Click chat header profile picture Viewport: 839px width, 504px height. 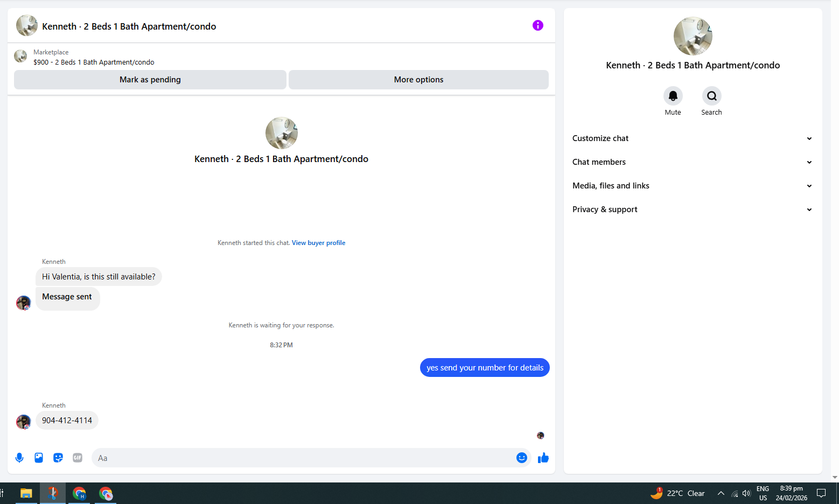click(x=27, y=25)
